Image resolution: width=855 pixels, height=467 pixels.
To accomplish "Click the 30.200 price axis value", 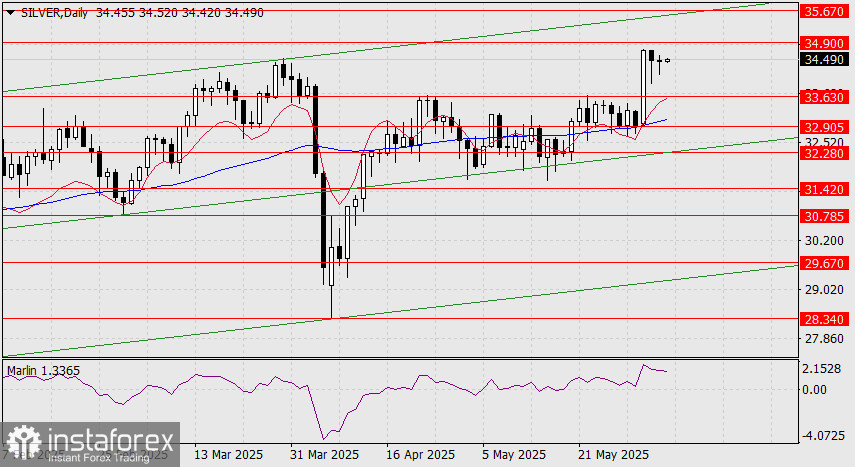I will 824,241.
